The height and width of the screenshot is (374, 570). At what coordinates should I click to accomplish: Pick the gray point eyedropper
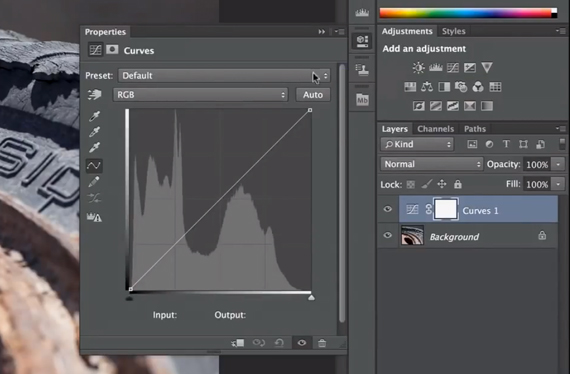pos(94,132)
